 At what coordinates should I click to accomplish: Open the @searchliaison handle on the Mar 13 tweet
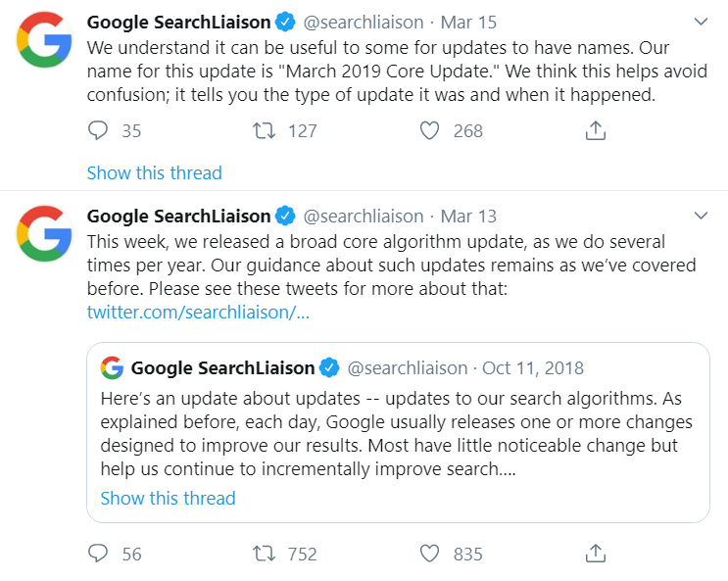click(x=364, y=216)
